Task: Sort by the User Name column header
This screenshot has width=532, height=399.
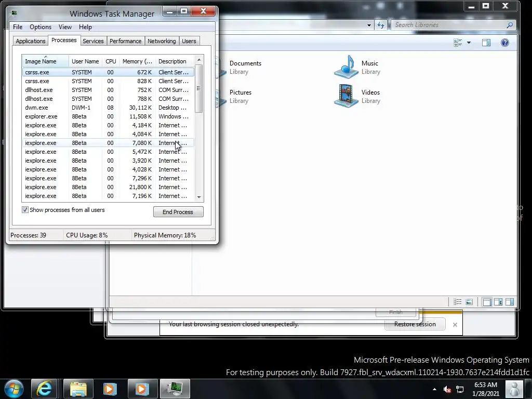Action: [x=85, y=61]
